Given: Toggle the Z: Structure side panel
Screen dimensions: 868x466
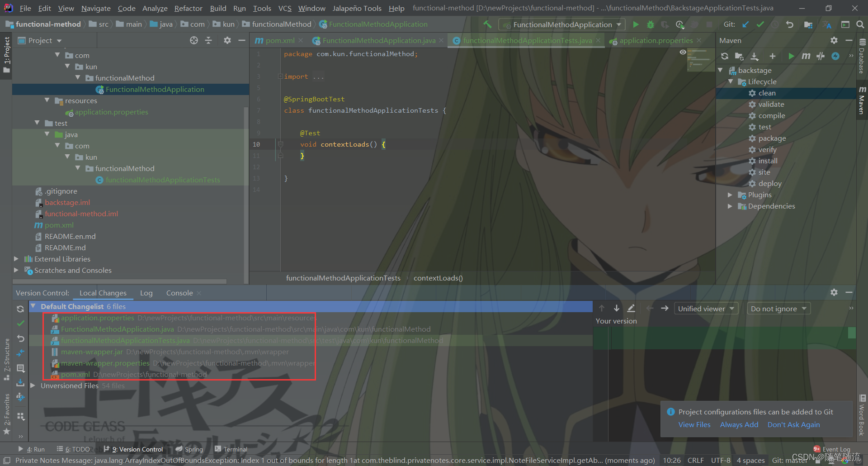Looking at the screenshot, I should [6, 360].
